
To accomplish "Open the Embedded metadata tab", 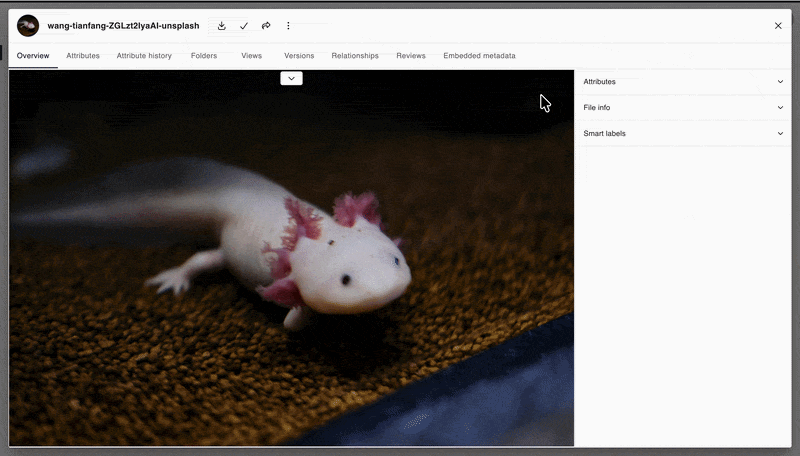I will [479, 56].
